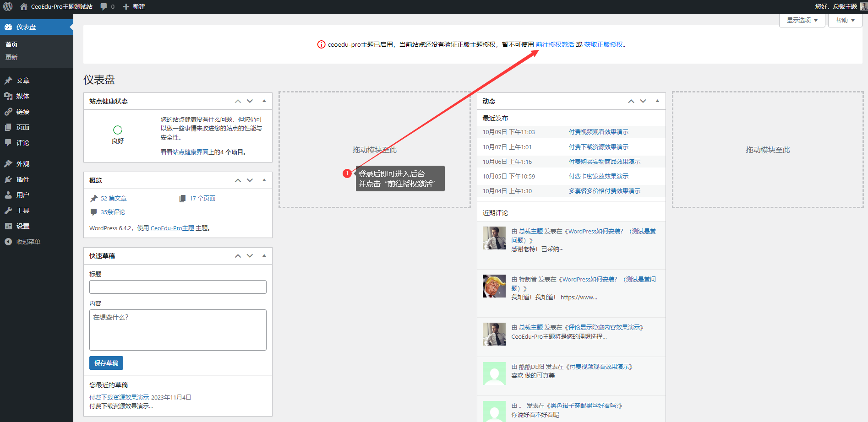Open the 35条评论 link
This screenshot has height=422, width=868.
click(x=113, y=212)
